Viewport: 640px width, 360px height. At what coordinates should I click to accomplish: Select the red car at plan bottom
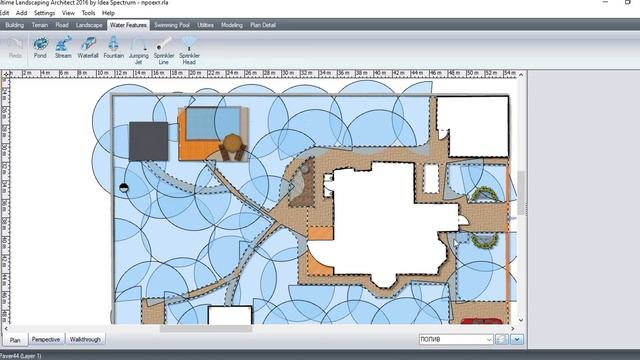pyautogui.click(x=481, y=321)
